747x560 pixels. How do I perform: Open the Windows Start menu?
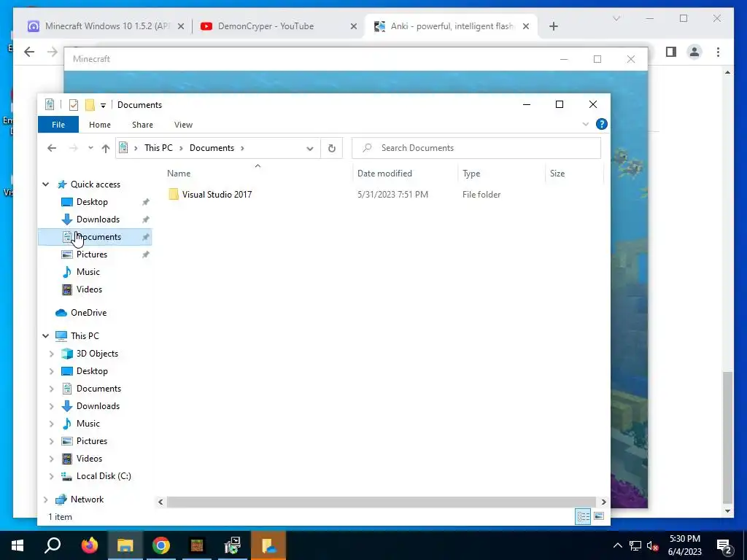18,545
